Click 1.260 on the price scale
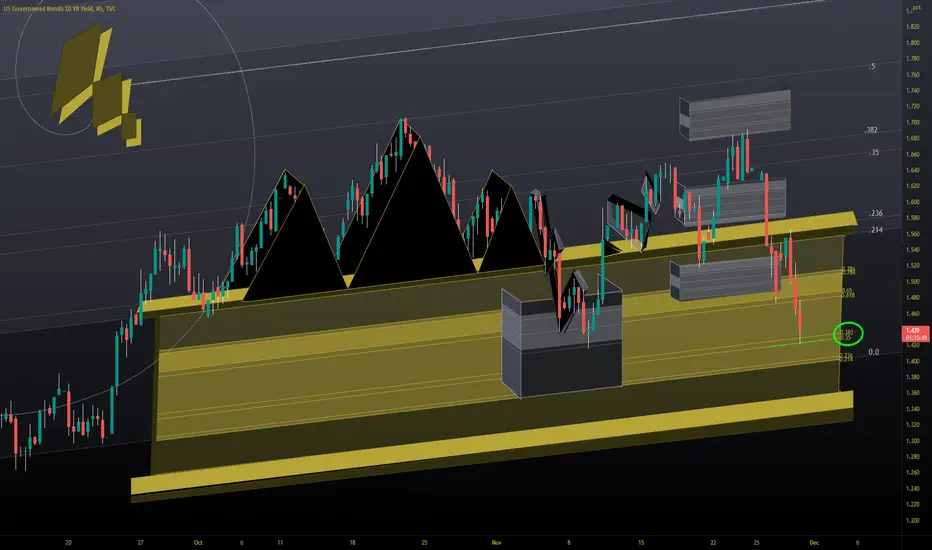The height and width of the screenshot is (550, 932). point(912,473)
